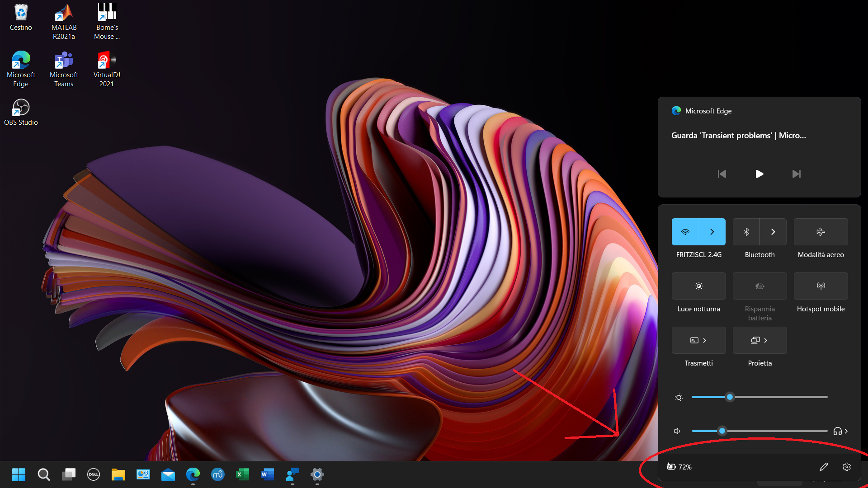Image resolution: width=868 pixels, height=488 pixels.
Task: Select the MATLAB R2021a desktop shortcut
Action: [64, 22]
